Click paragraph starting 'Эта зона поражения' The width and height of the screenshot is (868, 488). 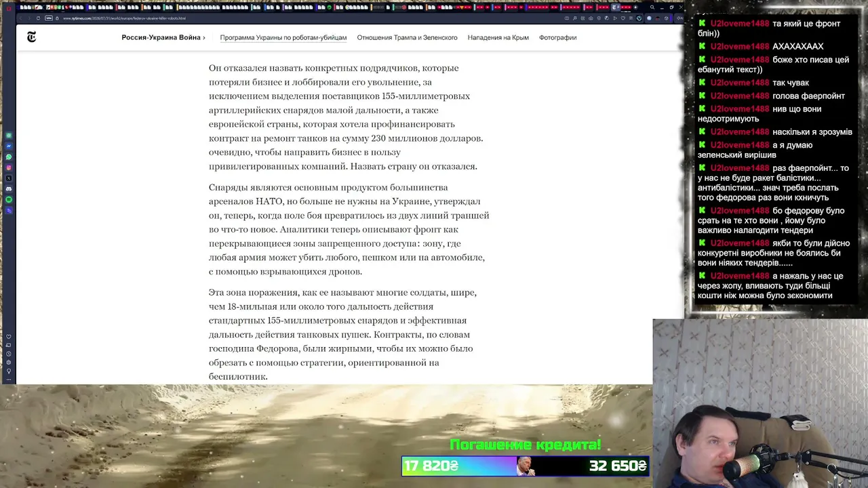(342, 334)
